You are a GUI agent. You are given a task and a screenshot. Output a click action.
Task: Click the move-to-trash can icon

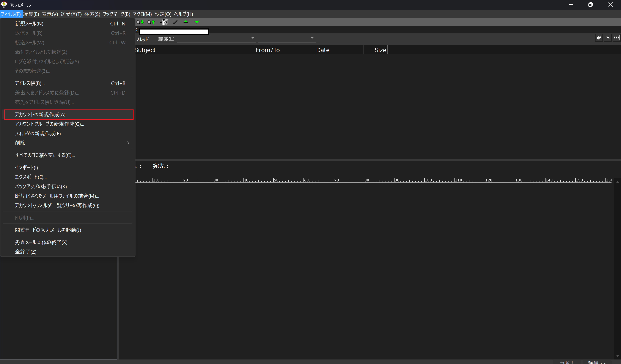(x=164, y=22)
